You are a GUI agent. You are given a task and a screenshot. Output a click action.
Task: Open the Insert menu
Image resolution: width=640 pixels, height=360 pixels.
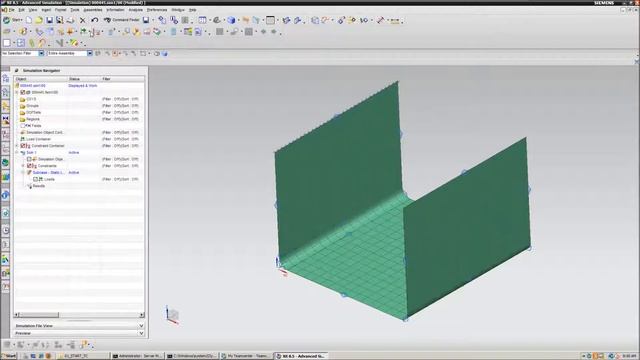point(46,9)
